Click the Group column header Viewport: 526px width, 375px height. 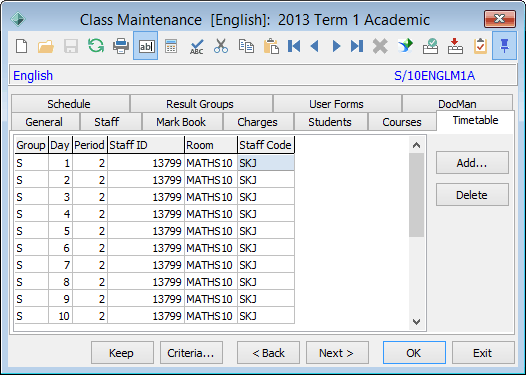click(x=31, y=145)
